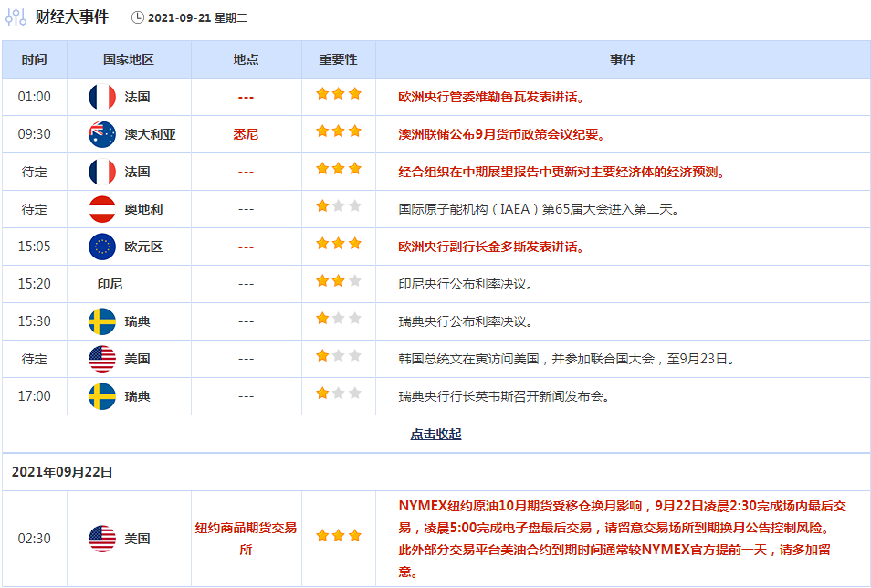Click the importance stars for 印尼 row
The image size is (871, 588).
338,281
